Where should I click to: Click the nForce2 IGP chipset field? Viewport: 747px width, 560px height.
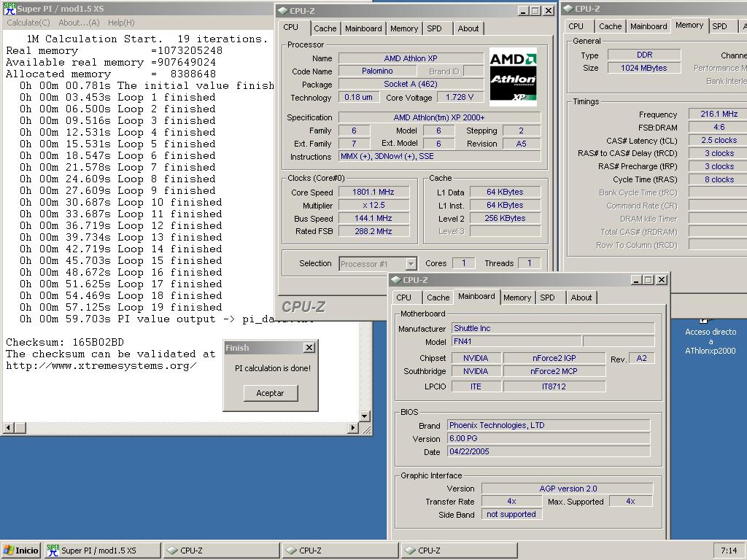pos(554,358)
